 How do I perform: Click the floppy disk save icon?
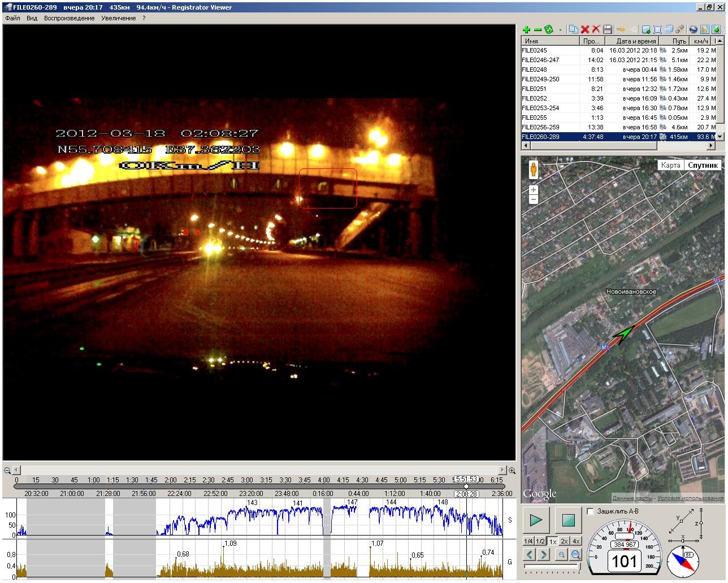pyautogui.click(x=608, y=29)
